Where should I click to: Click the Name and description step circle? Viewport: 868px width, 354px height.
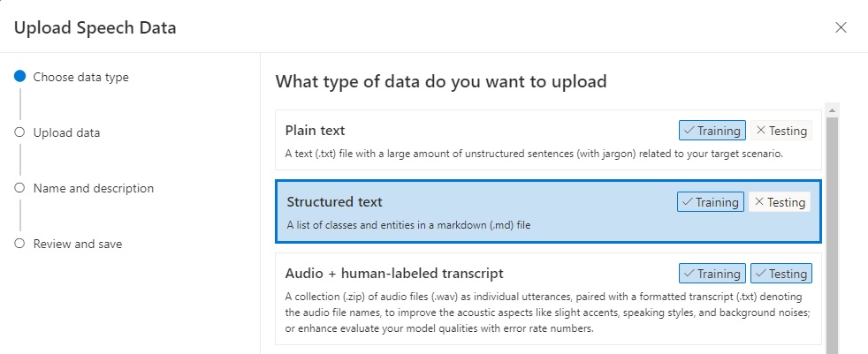coord(19,188)
